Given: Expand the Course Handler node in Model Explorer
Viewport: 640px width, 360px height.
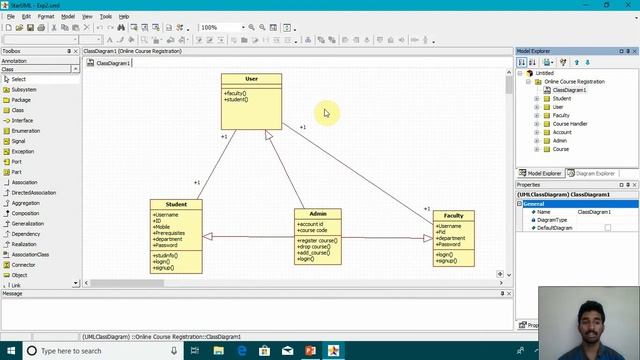Looking at the screenshot, I should pos(537,124).
